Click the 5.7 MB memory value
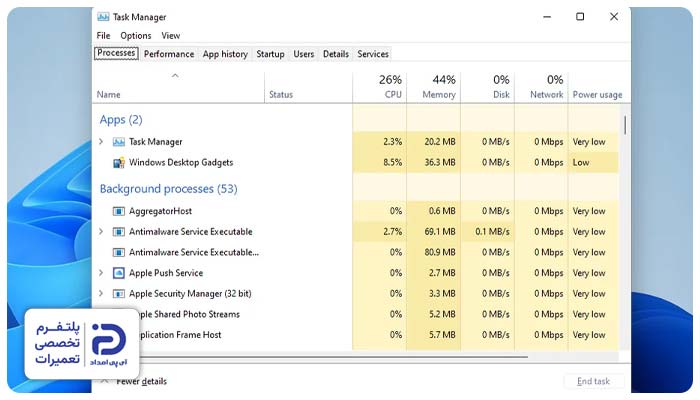The width and height of the screenshot is (700, 400). 442,335
